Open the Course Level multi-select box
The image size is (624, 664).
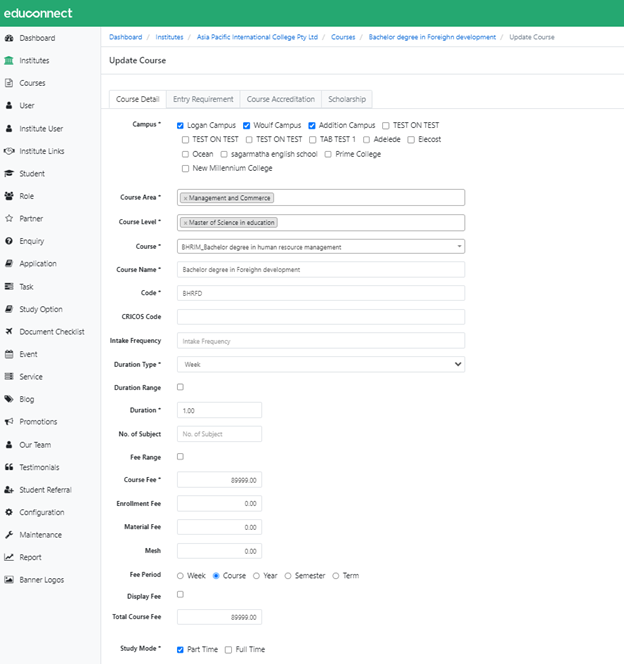point(321,223)
